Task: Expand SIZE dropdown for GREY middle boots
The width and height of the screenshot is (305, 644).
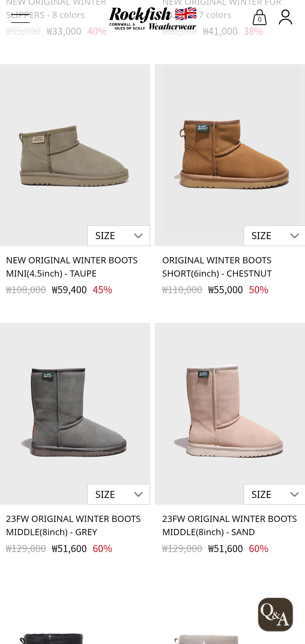Action: [x=119, y=494]
